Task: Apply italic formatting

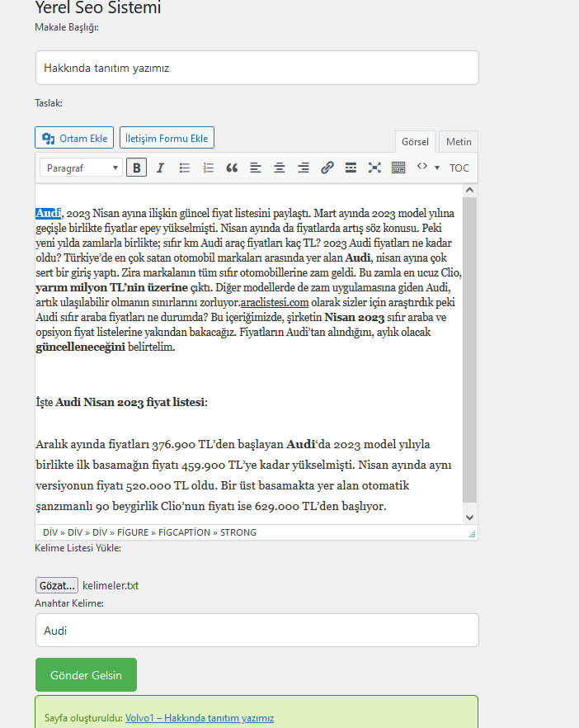Action: tap(161, 168)
